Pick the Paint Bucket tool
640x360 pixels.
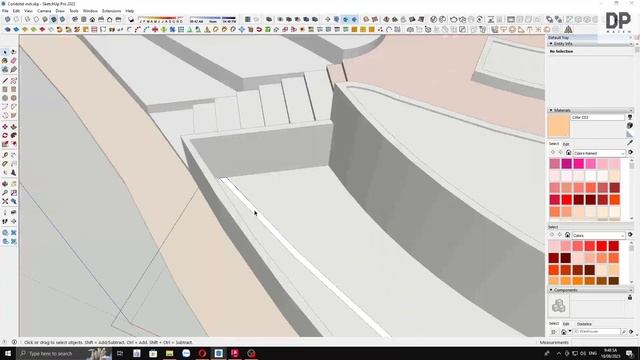[5, 61]
